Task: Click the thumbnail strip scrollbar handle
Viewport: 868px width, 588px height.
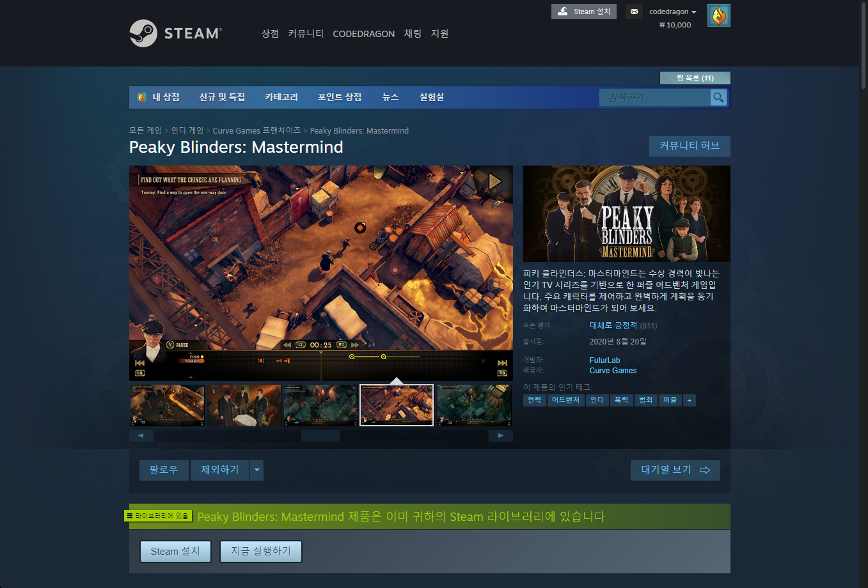Action: click(320, 436)
